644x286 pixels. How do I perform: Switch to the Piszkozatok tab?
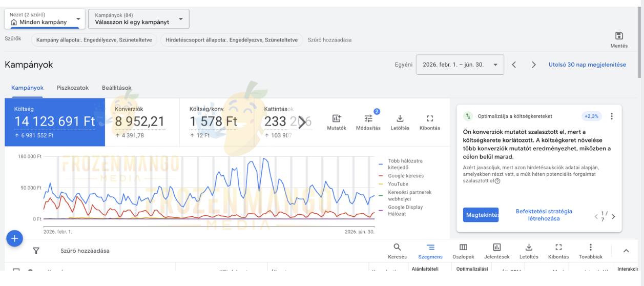pyautogui.click(x=73, y=88)
